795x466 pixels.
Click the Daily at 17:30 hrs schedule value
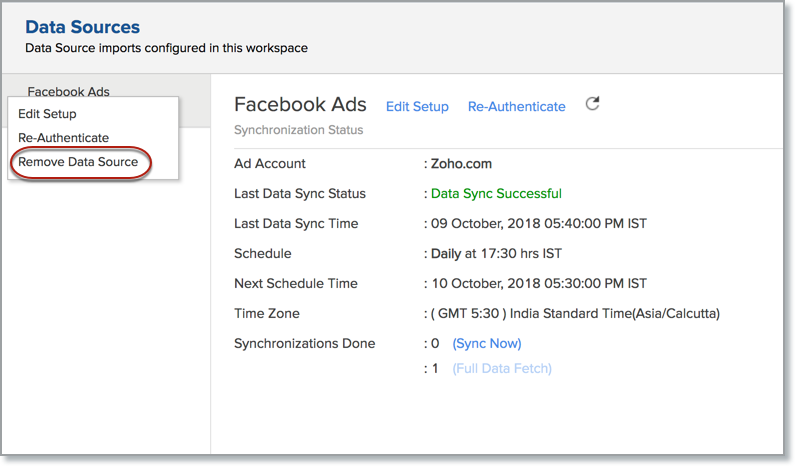[x=496, y=254]
